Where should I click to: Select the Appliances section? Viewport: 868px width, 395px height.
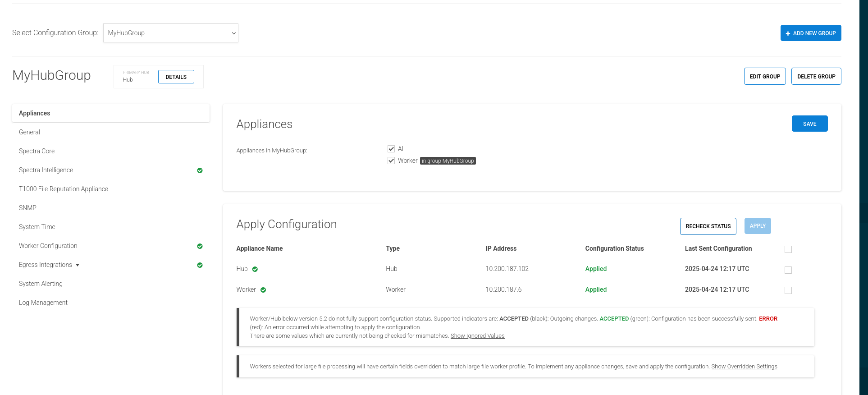[x=111, y=113]
